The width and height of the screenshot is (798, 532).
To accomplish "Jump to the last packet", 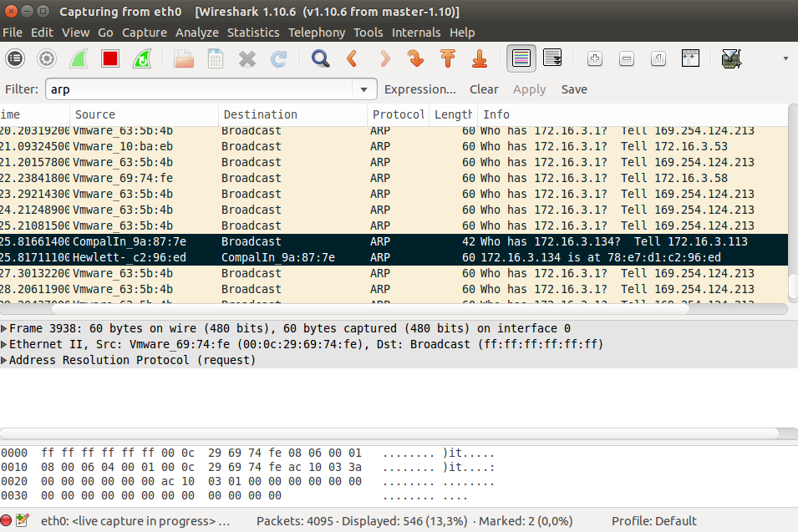I will [x=480, y=58].
